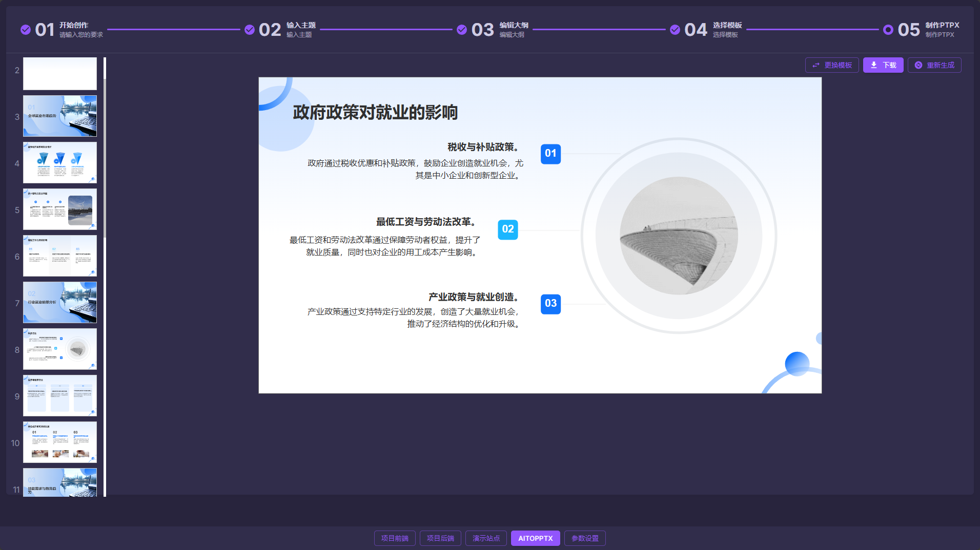Screen dimensions: 980x550
Task: Regenerate the slides with 重新生成
Action: coord(934,65)
